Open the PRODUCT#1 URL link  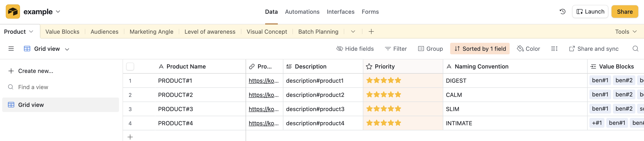pyautogui.click(x=263, y=81)
